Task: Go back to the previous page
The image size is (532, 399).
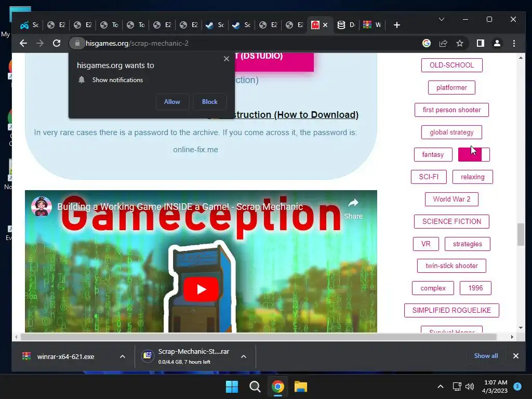Action: pyautogui.click(x=23, y=44)
